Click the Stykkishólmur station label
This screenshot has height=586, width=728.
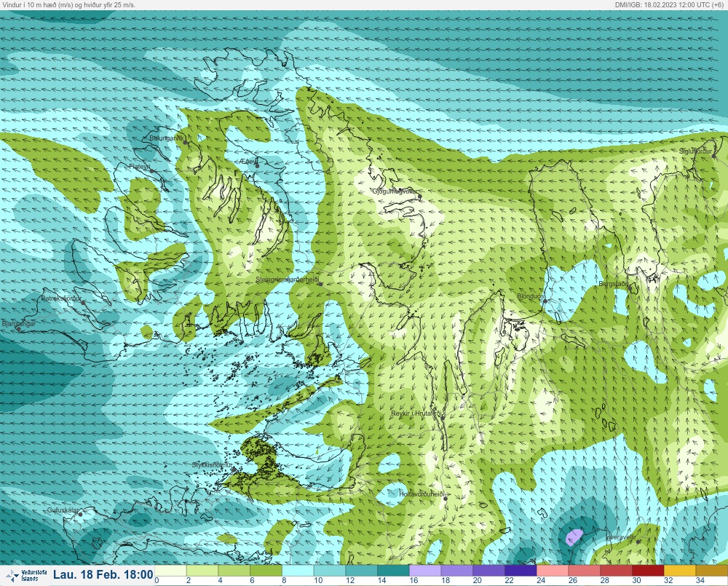point(212,465)
